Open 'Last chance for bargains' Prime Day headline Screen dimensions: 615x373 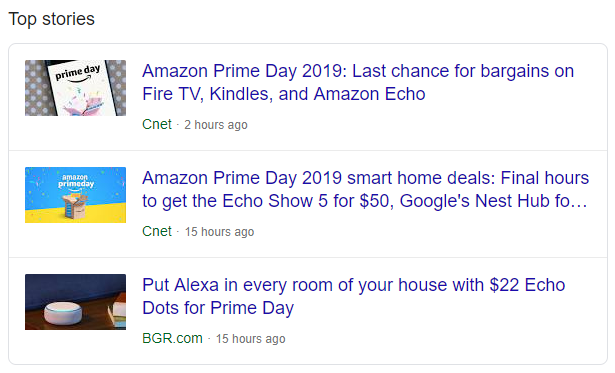[x=358, y=82]
